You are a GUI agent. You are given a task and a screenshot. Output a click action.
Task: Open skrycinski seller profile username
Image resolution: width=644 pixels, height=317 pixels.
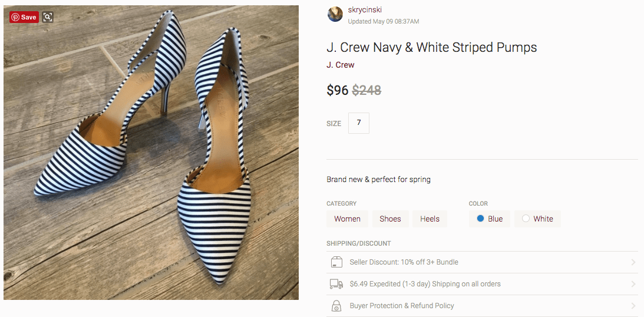(x=365, y=10)
